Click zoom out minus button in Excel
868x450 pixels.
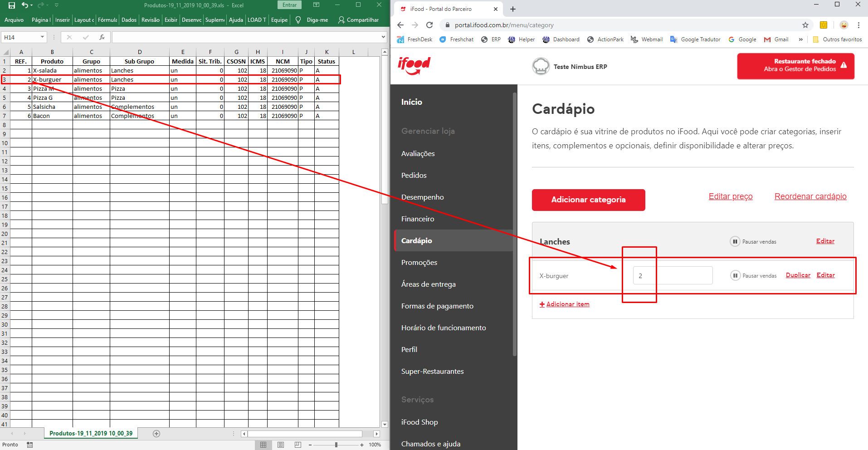(x=310, y=445)
